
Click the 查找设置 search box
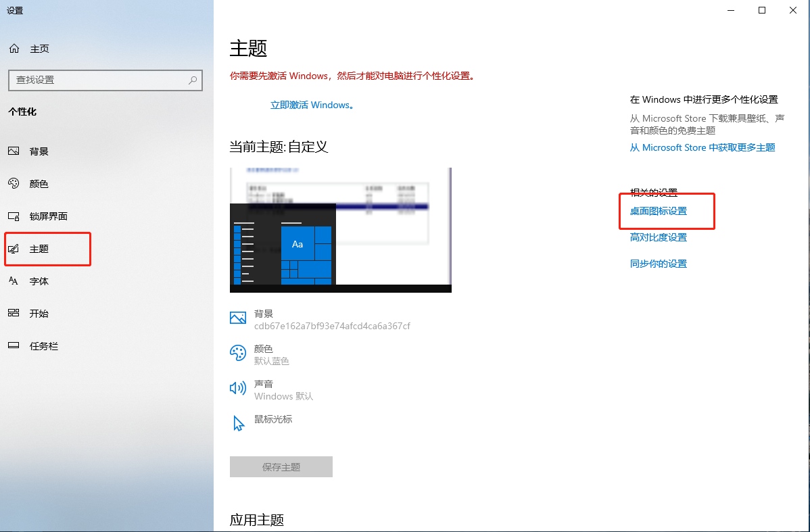coord(105,80)
